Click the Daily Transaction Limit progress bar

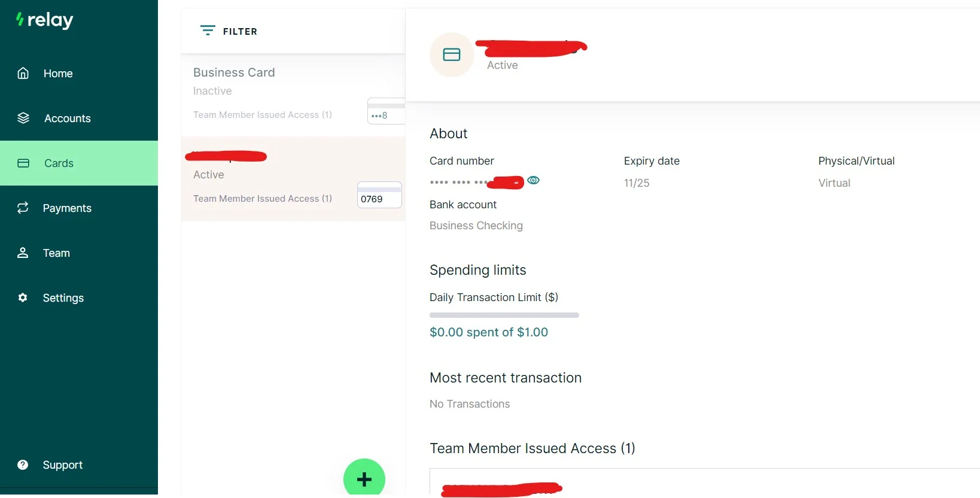tap(504, 315)
